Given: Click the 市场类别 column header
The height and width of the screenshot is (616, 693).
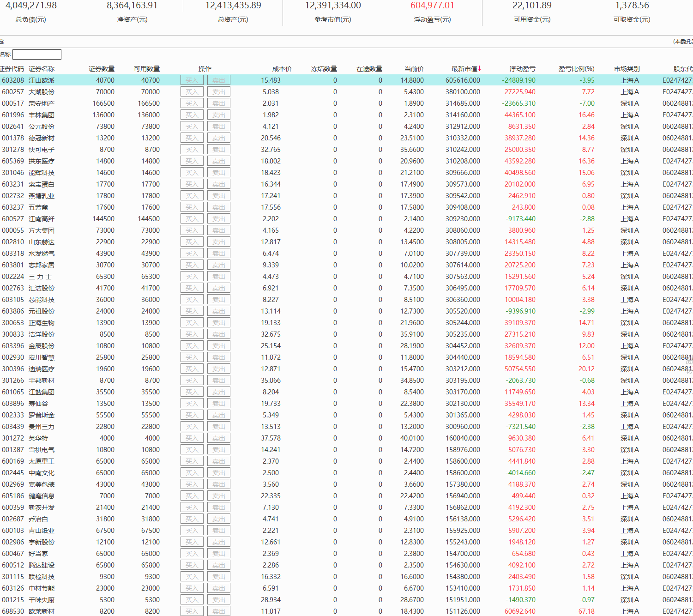Looking at the screenshot, I should (x=627, y=69).
